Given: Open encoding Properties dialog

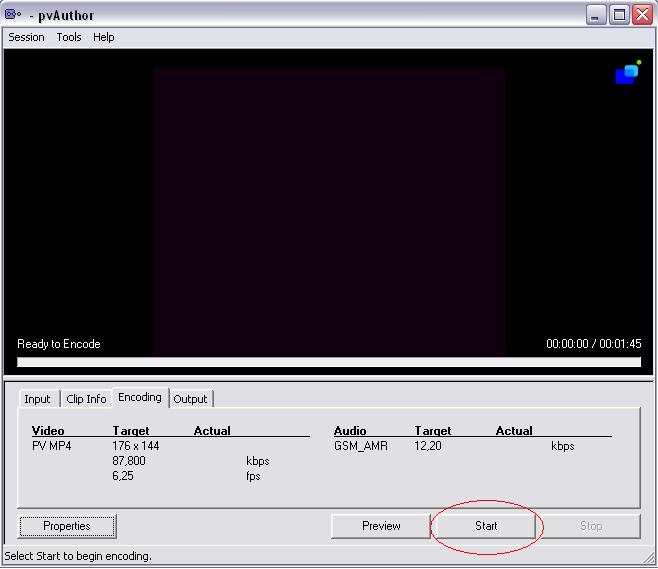Looking at the screenshot, I should 67,526.
